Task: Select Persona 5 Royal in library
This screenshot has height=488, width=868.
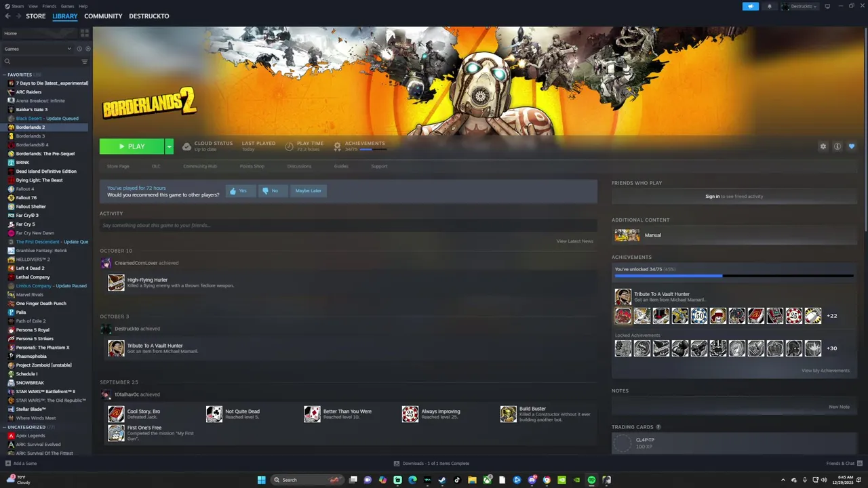Action: tap(33, 330)
